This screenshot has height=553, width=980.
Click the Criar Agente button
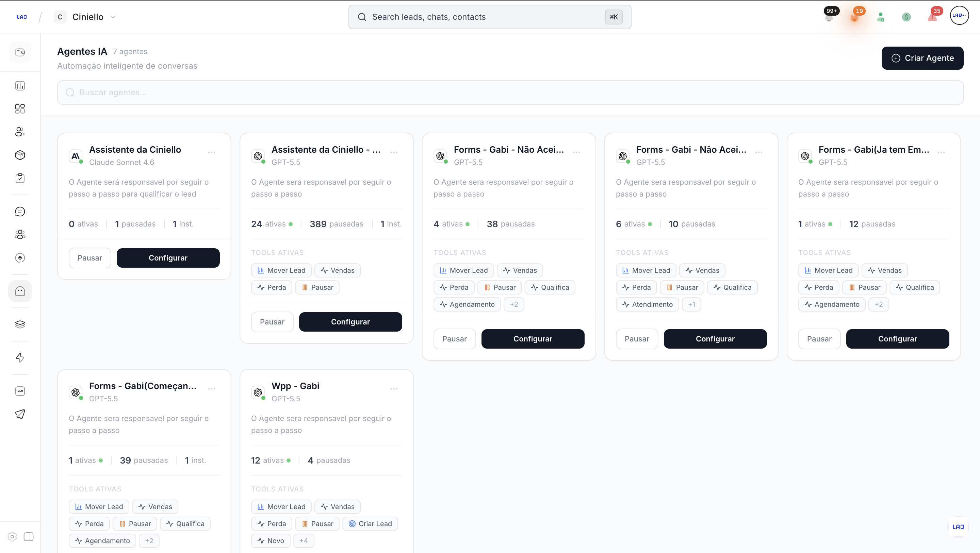[x=922, y=58]
